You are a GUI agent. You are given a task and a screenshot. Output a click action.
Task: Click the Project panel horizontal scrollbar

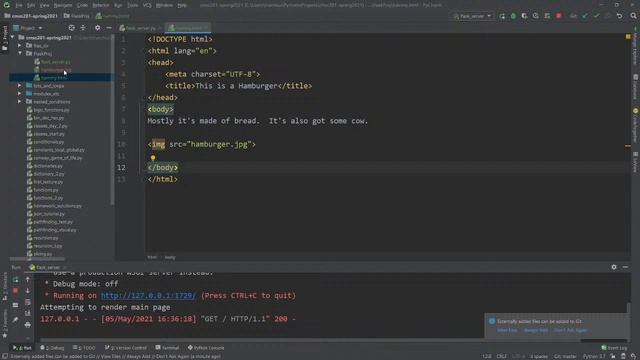(37, 259)
